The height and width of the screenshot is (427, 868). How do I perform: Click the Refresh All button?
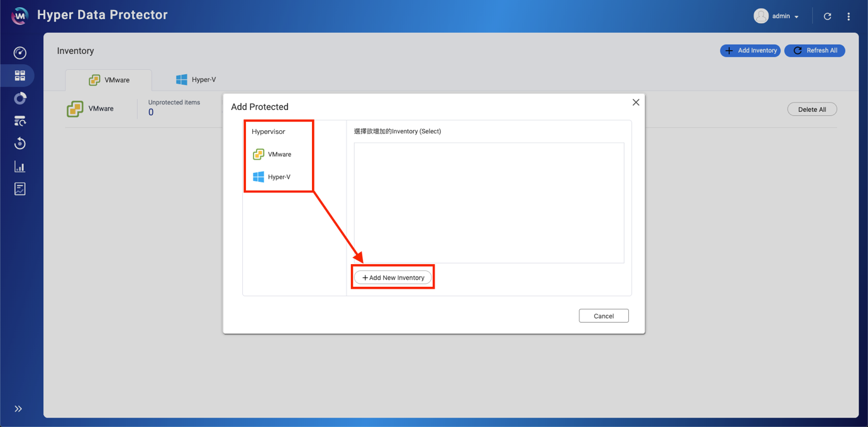tap(815, 50)
